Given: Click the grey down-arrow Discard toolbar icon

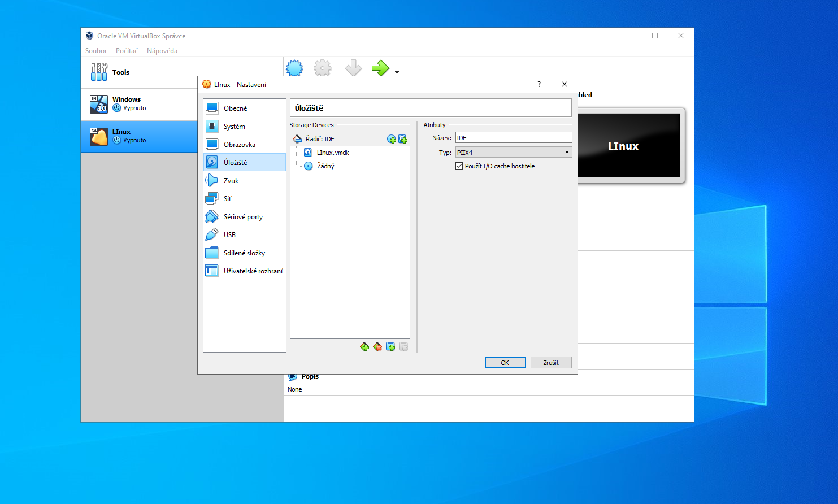Looking at the screenshot, I should [354, 68].
